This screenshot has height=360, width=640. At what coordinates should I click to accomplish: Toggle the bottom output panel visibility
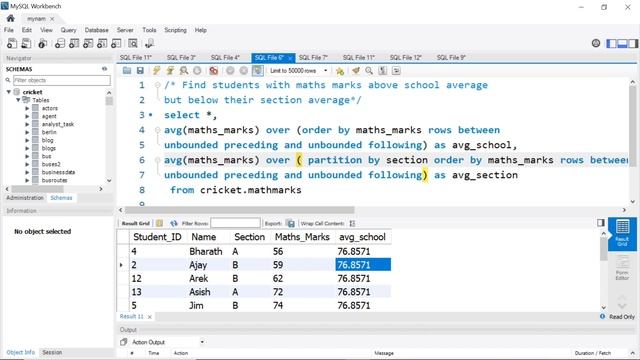click(x=622, y=43)
